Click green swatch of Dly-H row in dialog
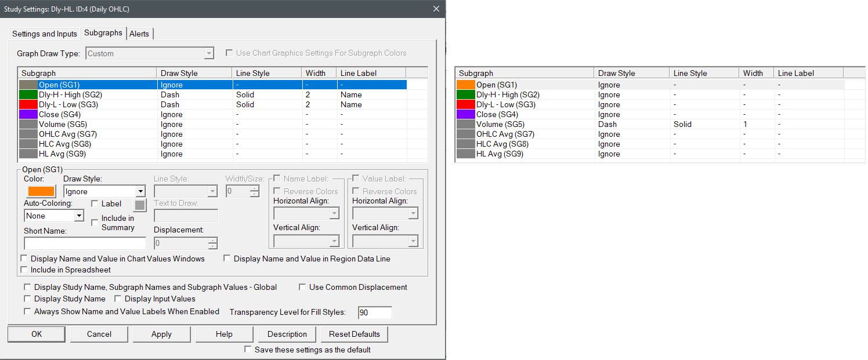The height and width of the screenshot is (360, 868). 28,94
